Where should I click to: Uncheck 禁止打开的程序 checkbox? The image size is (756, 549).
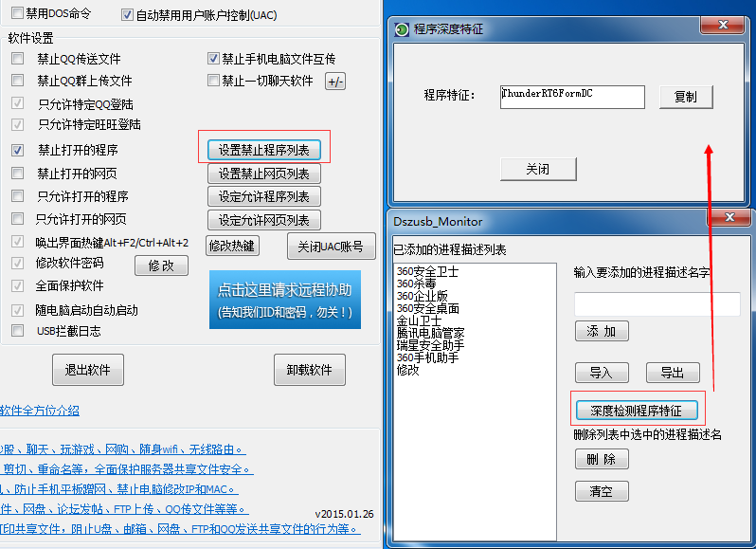pos(18,150)
